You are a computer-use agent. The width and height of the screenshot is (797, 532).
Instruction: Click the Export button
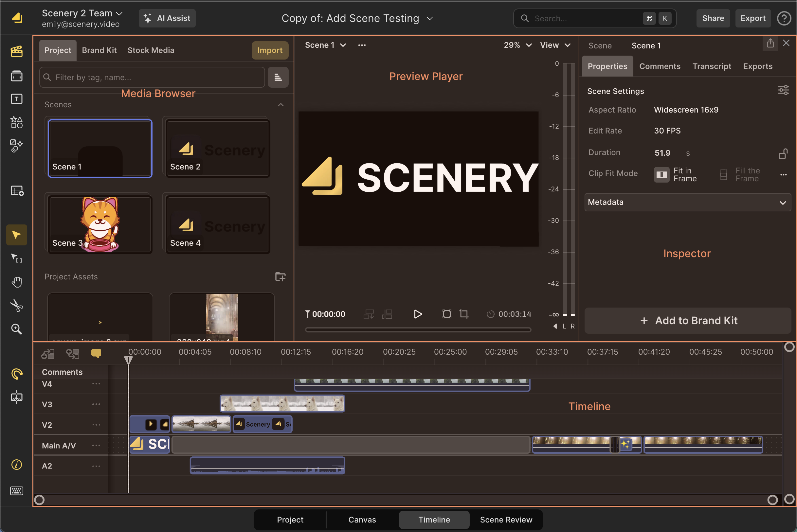(753, 18)
